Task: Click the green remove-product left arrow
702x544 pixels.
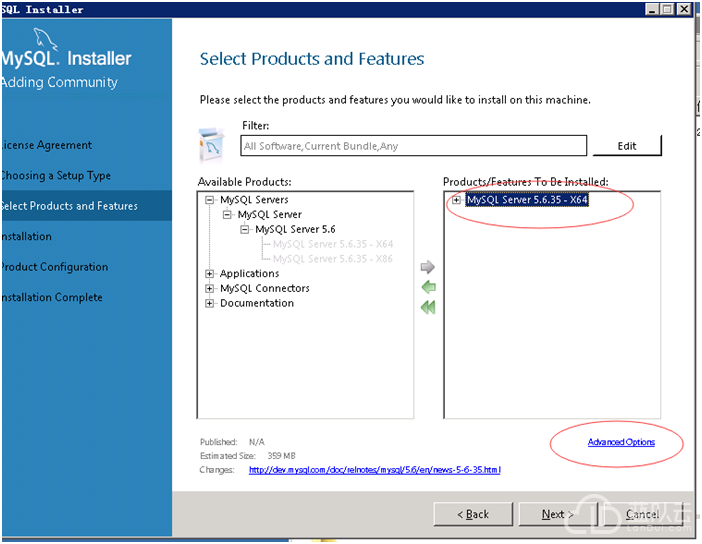Action: tap(428, 287)
